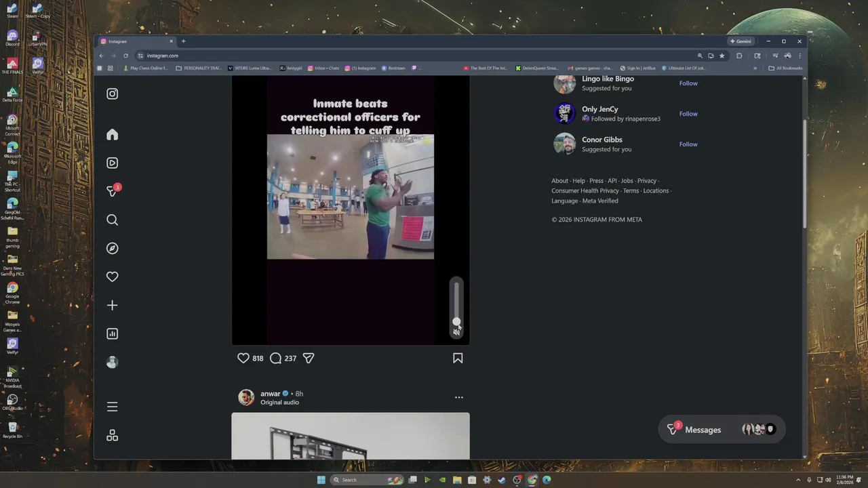
Task: Open Gemini button in Chrome
Action: [x=741, y=41]
